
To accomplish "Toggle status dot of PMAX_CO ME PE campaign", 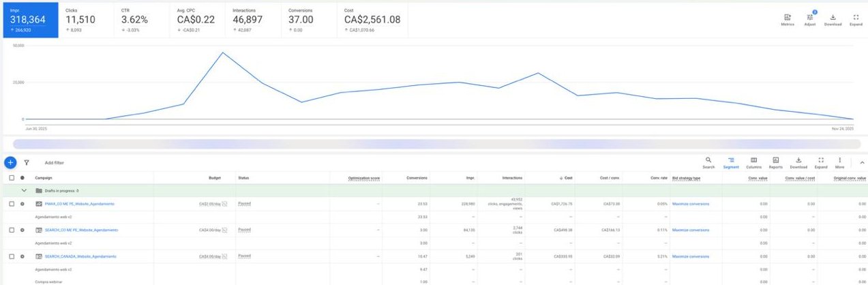I will (23, 204).
